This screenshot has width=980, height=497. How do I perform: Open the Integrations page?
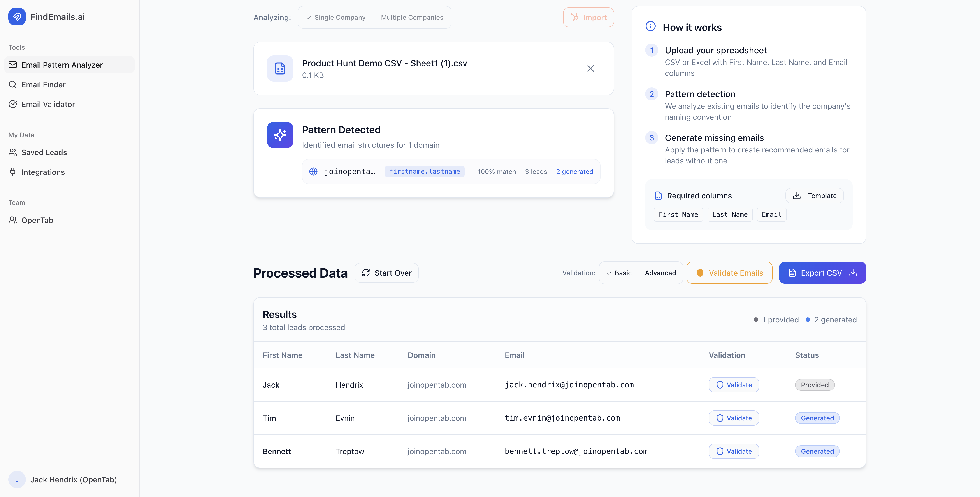43,172
